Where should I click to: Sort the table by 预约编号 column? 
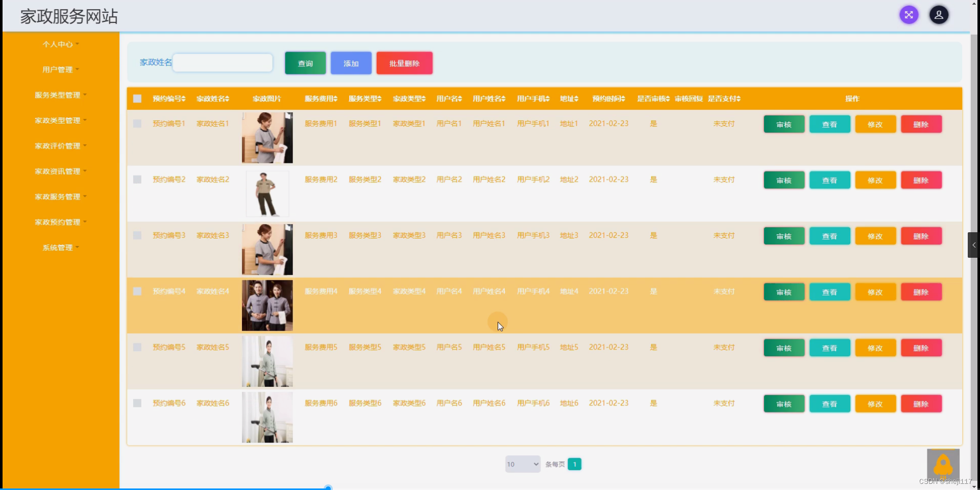[x=169, y=99]
